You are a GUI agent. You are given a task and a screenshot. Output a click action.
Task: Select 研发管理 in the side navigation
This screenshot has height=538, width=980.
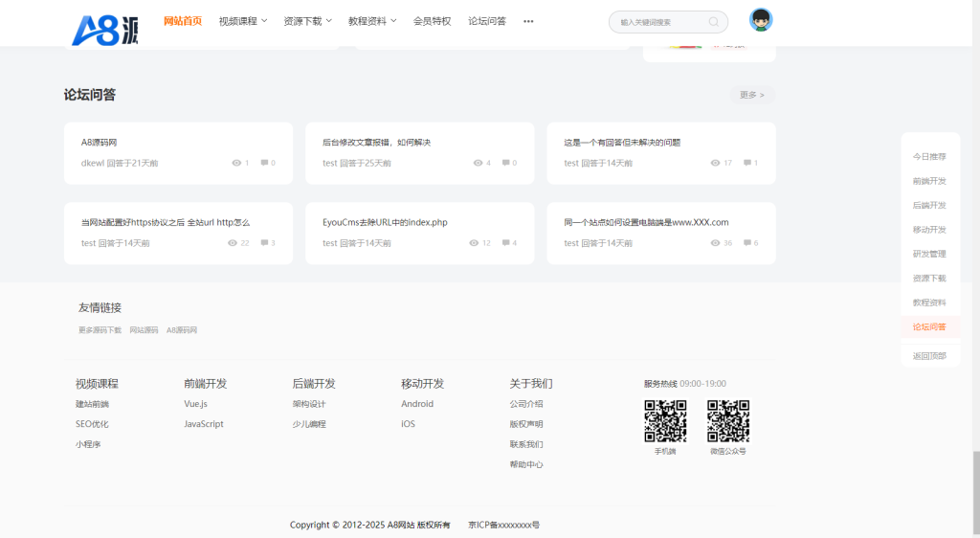point(929,255)
